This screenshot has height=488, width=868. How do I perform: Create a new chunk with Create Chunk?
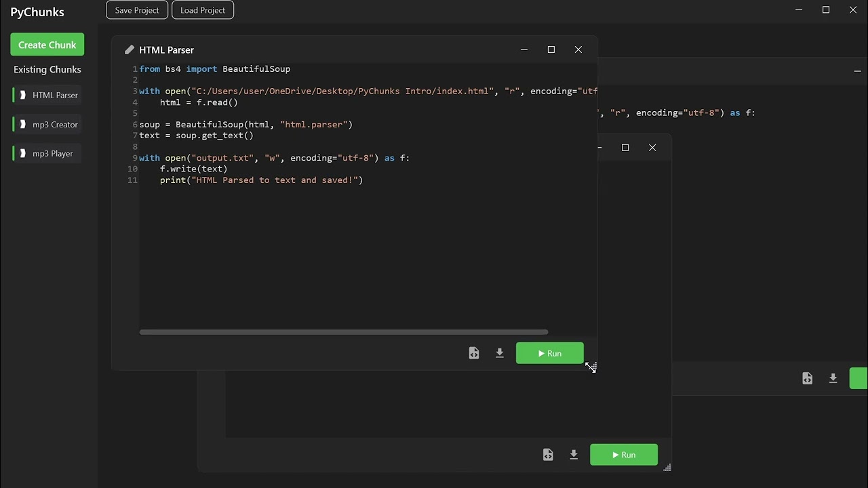(x=47, y=45)
